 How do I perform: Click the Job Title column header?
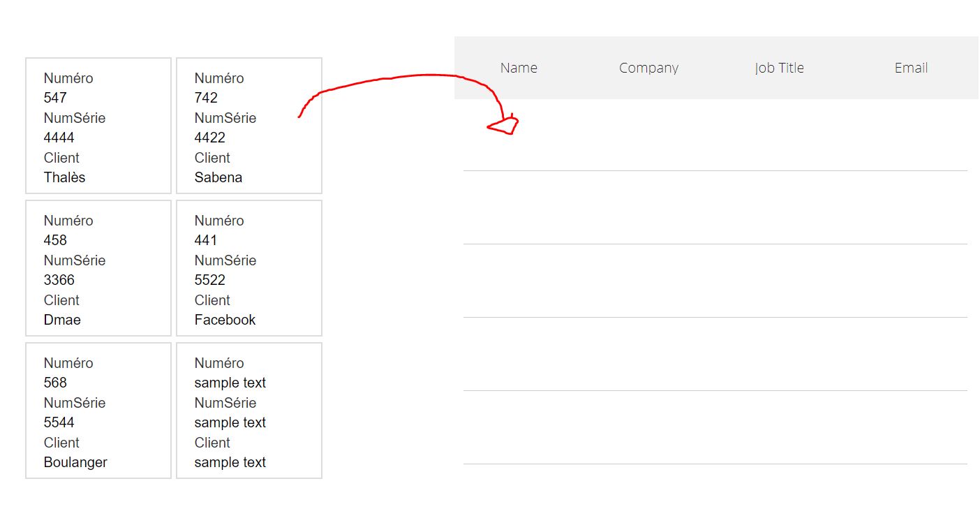tap(779, 68)
